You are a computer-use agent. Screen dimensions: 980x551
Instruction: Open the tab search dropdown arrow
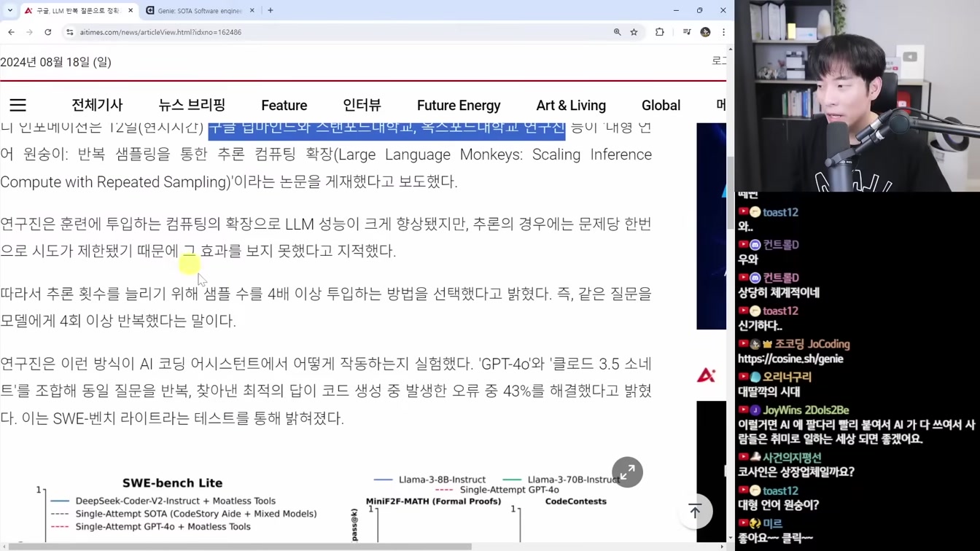pos(10,11)
